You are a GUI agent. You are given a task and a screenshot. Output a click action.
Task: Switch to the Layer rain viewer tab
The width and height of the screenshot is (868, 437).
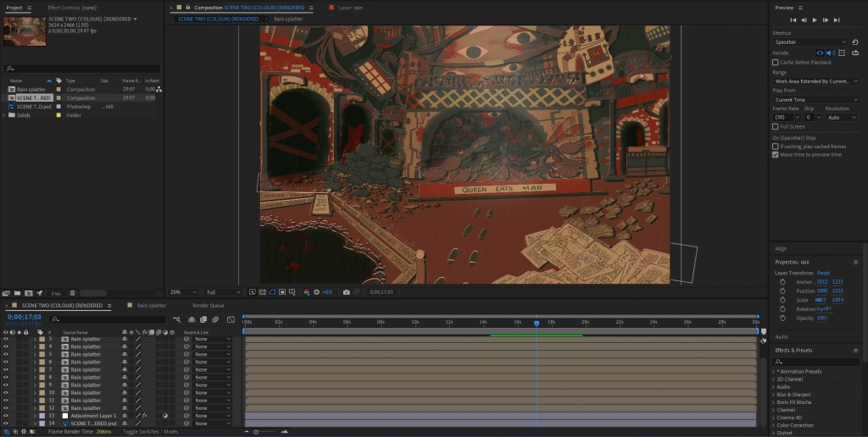coord(350,8)
